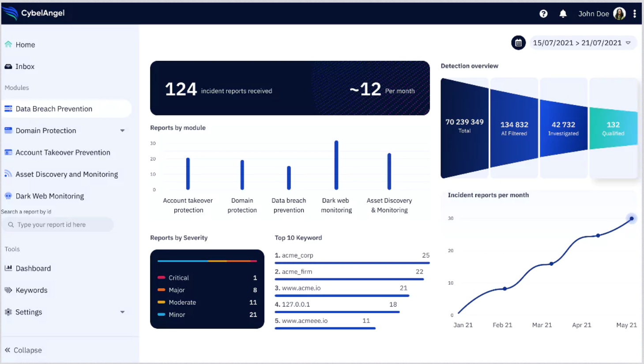
Task: Click the Settings gear icon
Action: tap(8, 312)
